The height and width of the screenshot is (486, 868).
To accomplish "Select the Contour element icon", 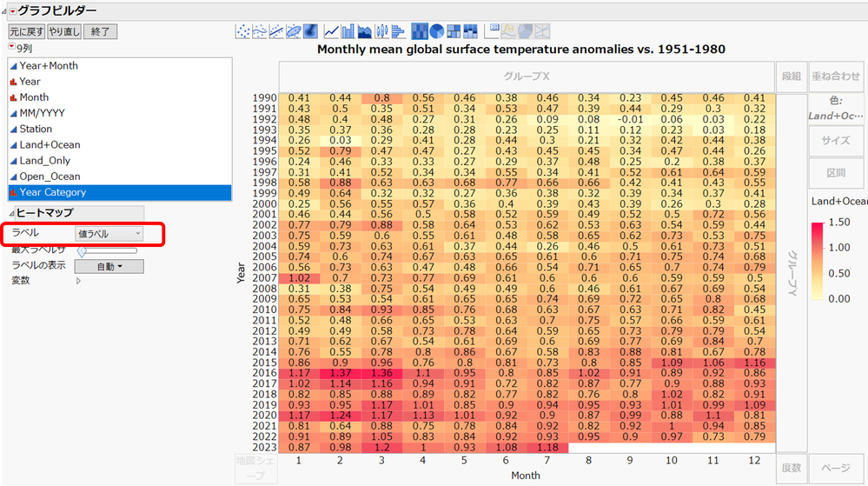I will 310,31.
